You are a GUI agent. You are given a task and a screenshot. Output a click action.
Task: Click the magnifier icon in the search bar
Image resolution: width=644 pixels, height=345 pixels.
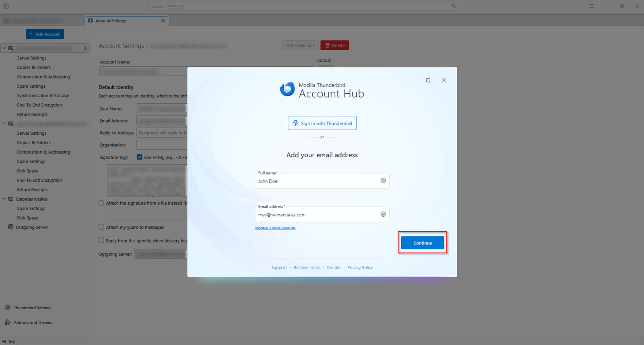coord(454,6)
